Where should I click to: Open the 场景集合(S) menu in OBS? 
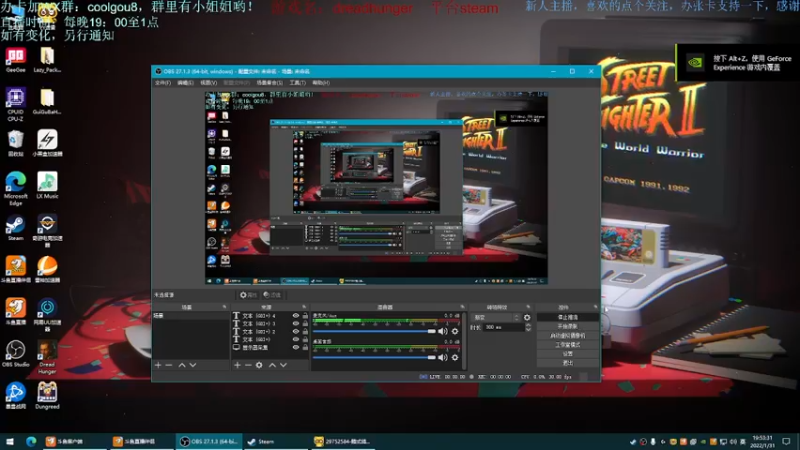coord(269,83)
